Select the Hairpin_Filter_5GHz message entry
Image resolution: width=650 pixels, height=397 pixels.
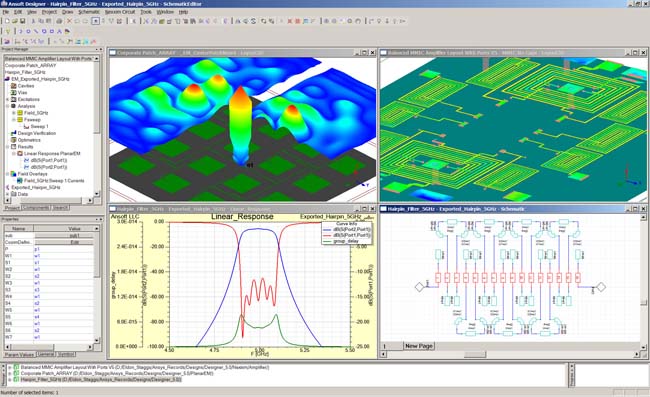pos(101,380)
